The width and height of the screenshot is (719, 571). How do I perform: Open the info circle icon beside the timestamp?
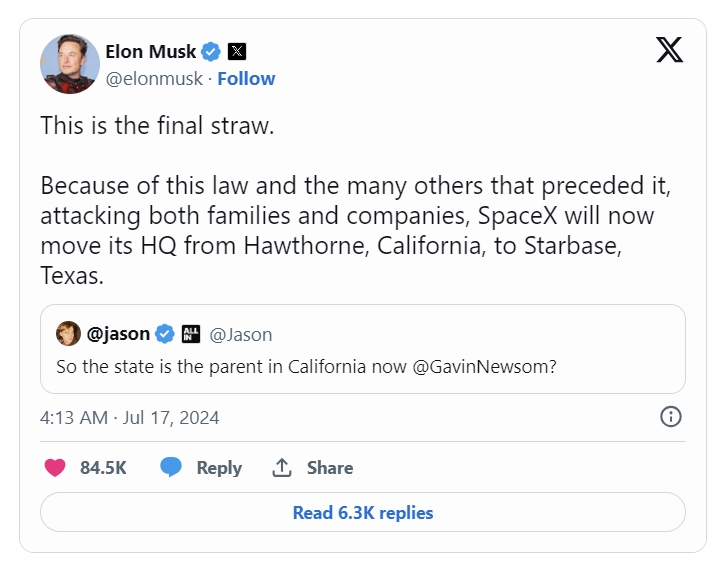[x=671, y=417]
